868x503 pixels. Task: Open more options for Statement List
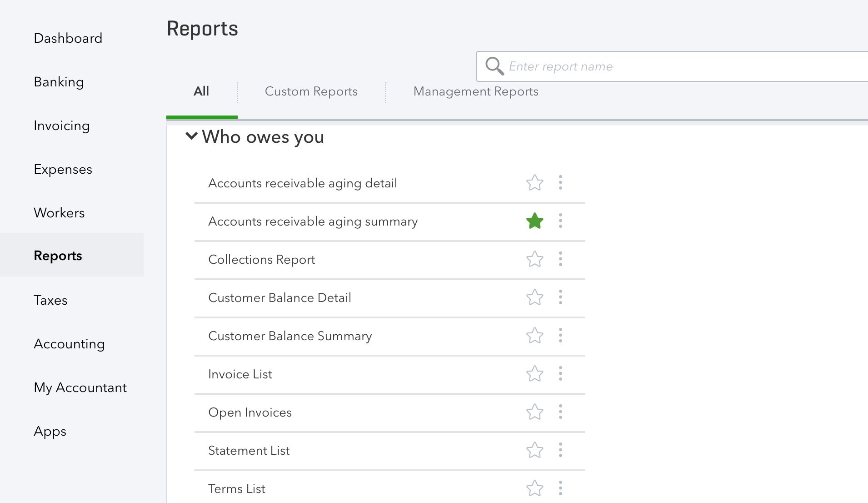[x=560, y=450]
